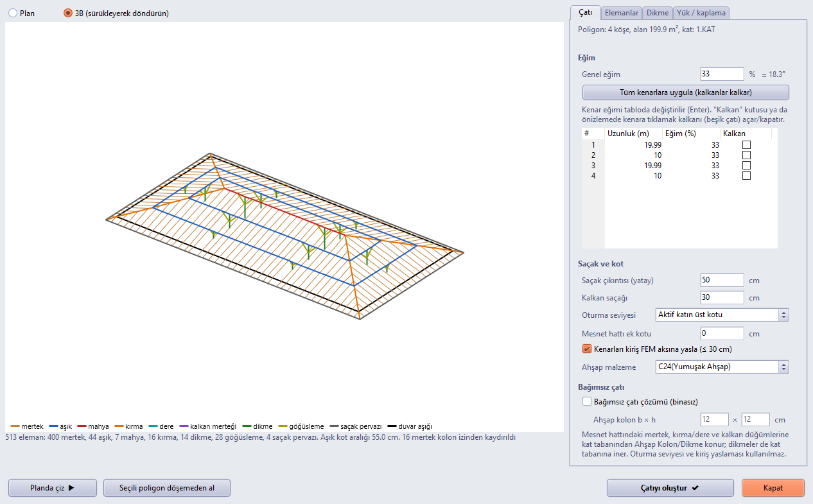813x504 pixels.
Task: Switch to the Dikme tab
Action: (x=657, y=12)
